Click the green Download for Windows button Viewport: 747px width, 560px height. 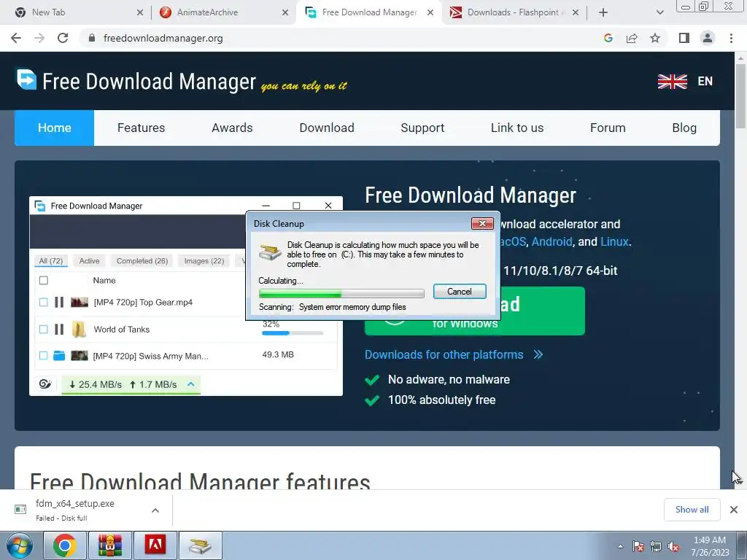(542, 311)
